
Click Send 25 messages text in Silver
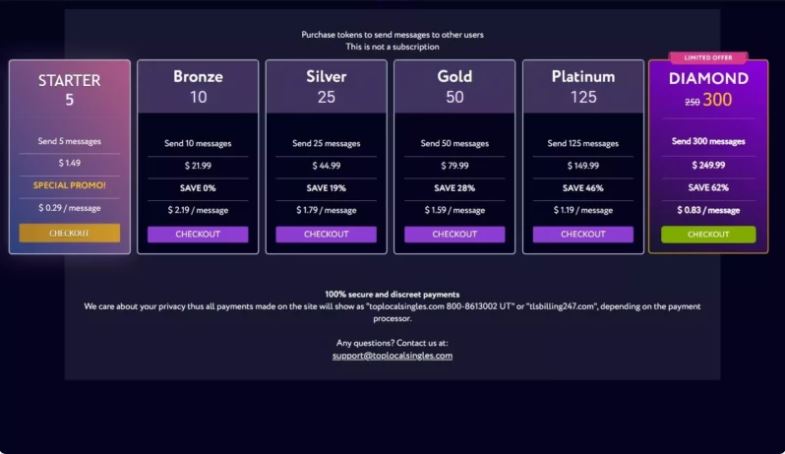click(326, 144)
